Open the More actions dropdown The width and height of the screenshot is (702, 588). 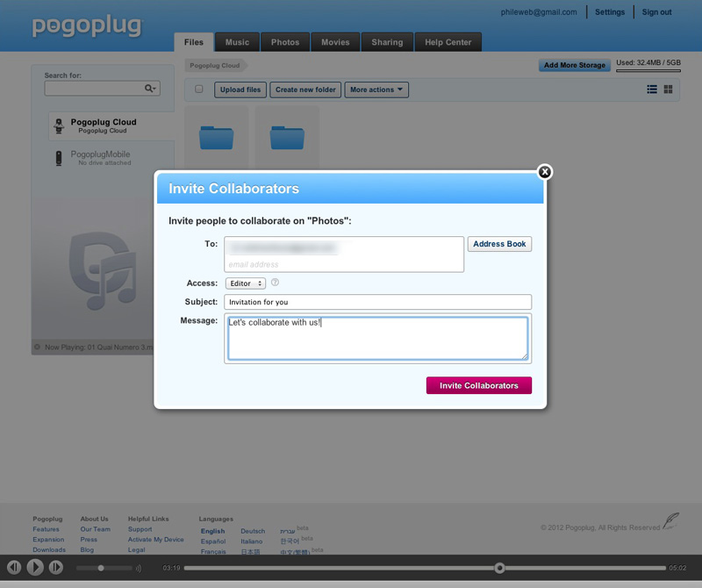(x=376, y=90)
